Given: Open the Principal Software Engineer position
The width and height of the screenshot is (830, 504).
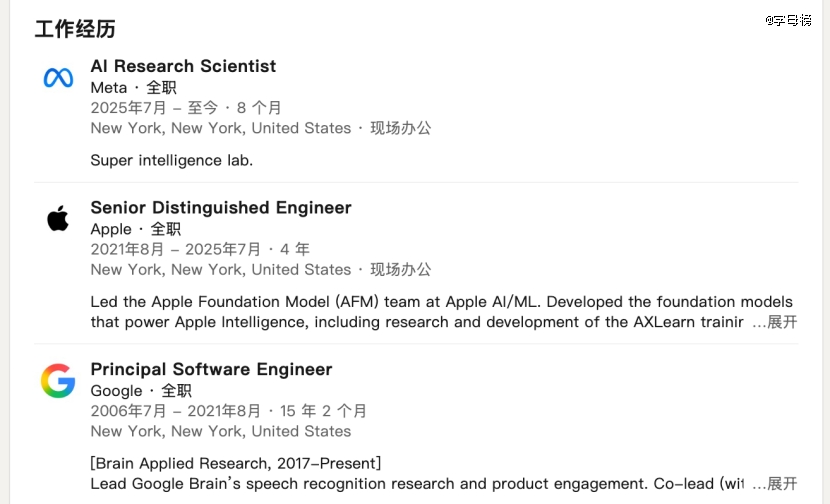Looking at the screenshot, I should [x=211, y=369].
